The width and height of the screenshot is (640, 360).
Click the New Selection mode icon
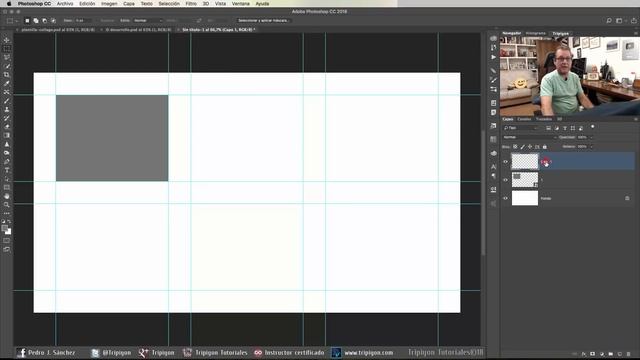tap(27, 20)
